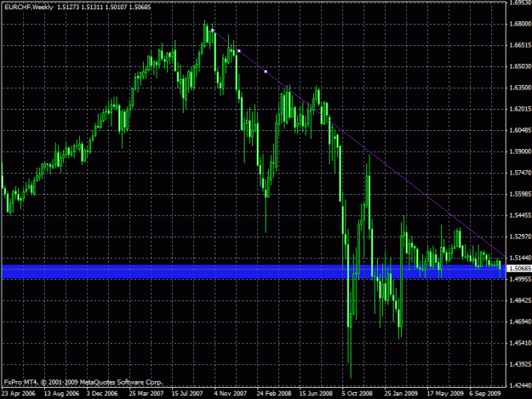Click the date label 6 Sep 2009

(x=485, y=393)
